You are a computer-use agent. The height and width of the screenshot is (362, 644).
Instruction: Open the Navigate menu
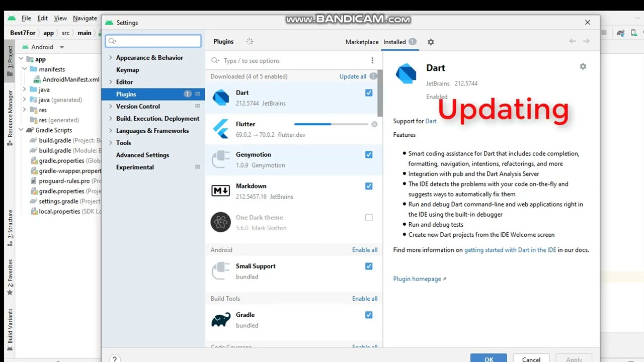coord(85,18)
